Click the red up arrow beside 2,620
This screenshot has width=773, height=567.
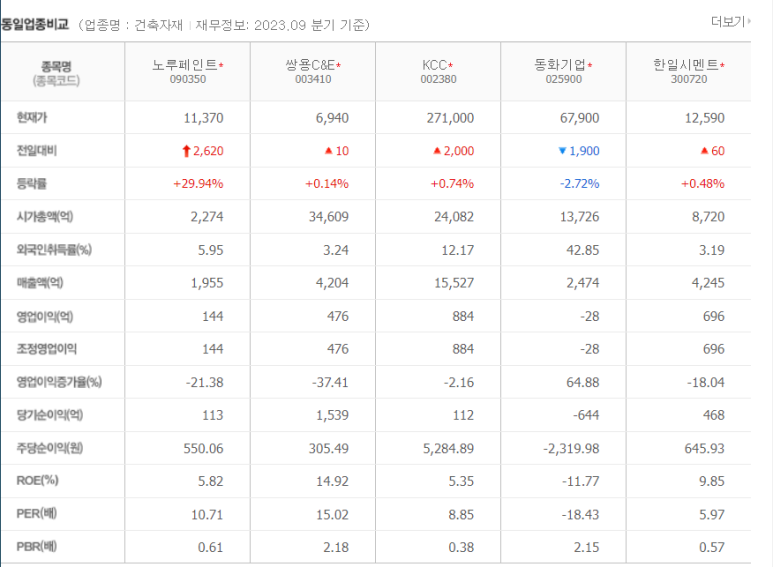[x=186, y=151]
